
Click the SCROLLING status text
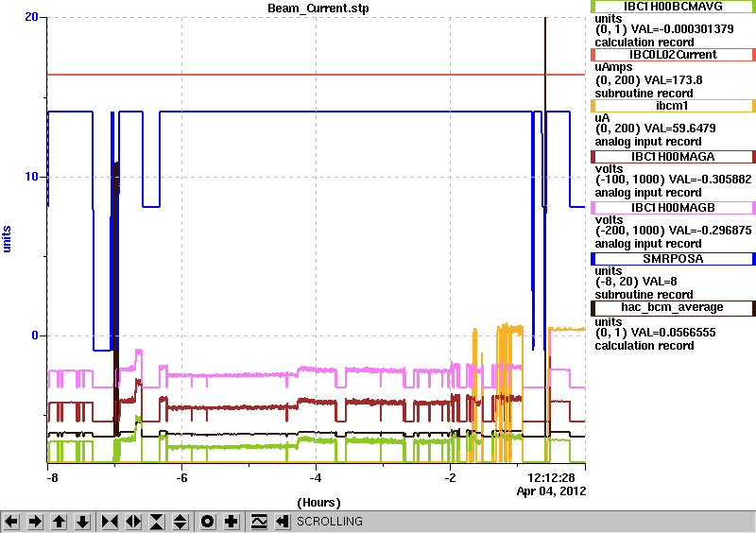pos(329,522)
